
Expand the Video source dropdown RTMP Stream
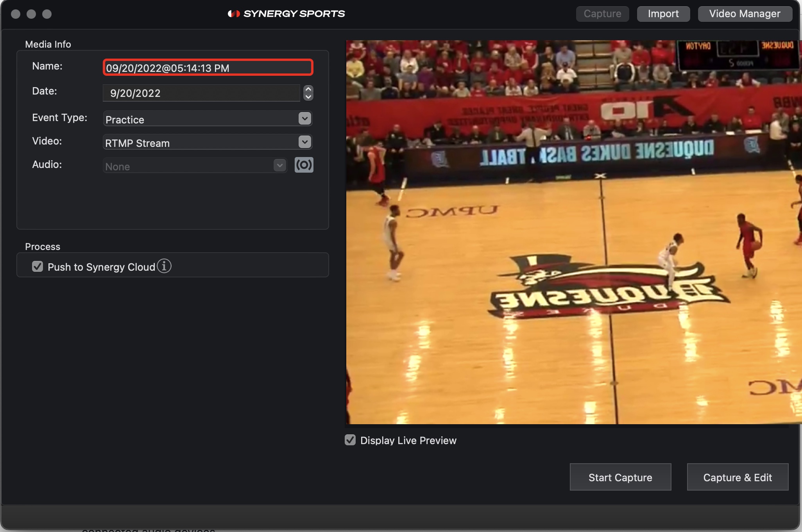(208, 142)
